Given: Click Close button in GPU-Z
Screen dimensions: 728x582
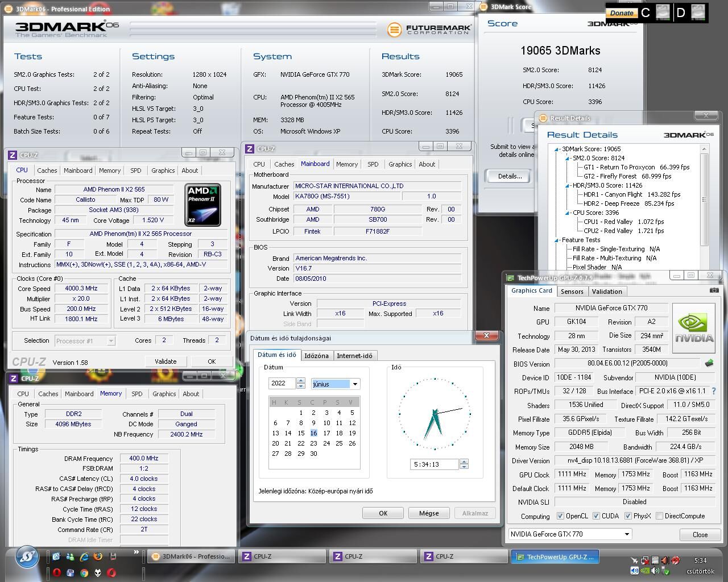Looking at the screenshot, I should tap(700, 535).
